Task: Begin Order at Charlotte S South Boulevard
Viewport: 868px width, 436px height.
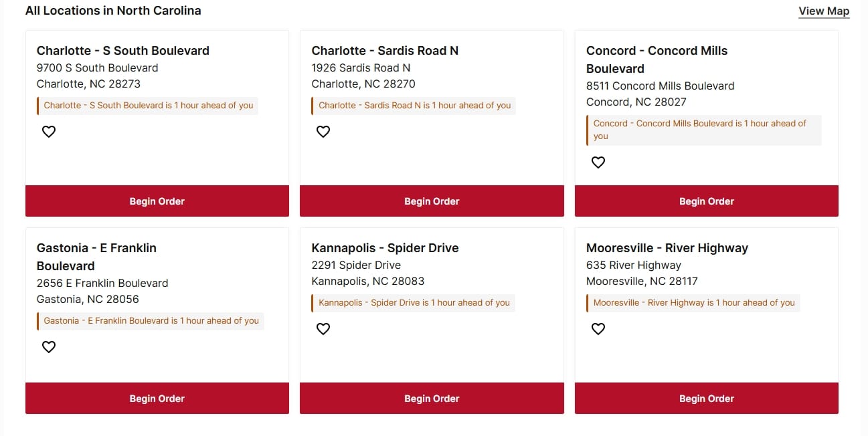Action: coord(157,201)
